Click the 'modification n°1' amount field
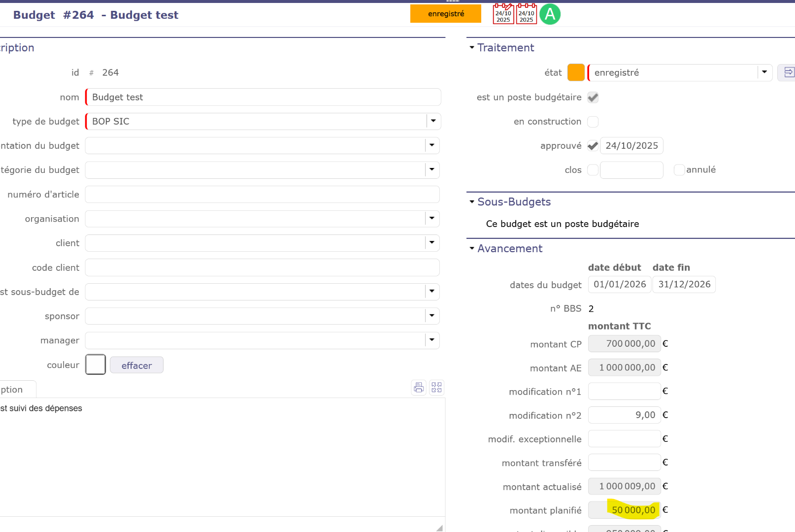This screenshot has height=532, width=795. point(624,392)
